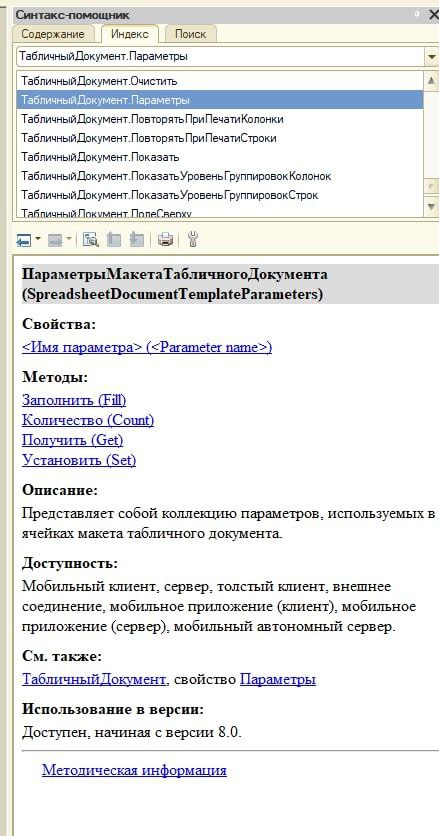Select the highlighted ТабличныйДокумент.Параметры list row
439x836 pixels.
coord(220,100)
